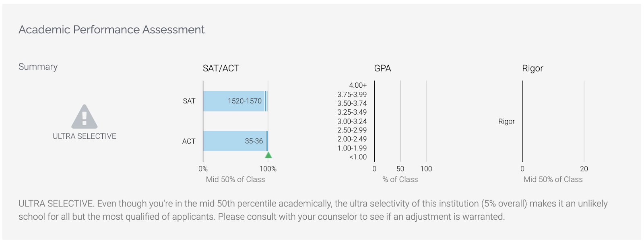
Task: Click the GPA chart title
Action: point(383,68)
